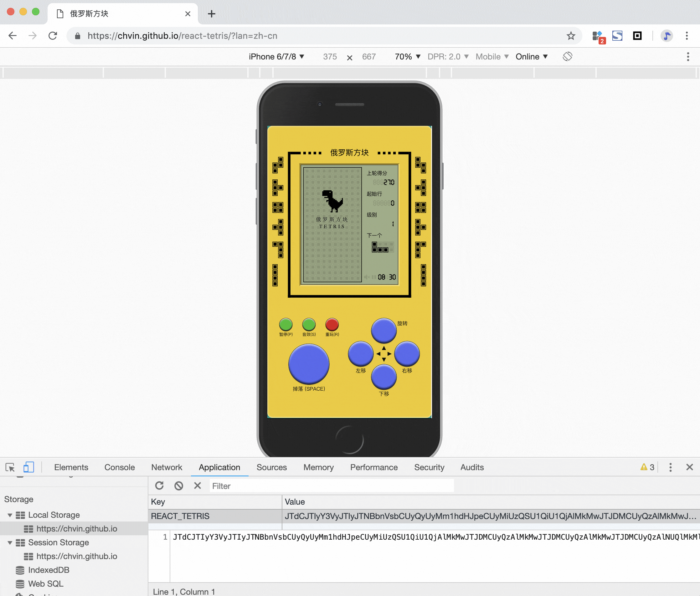Toggle the green pause (暂停) game button

pos(286,325)
